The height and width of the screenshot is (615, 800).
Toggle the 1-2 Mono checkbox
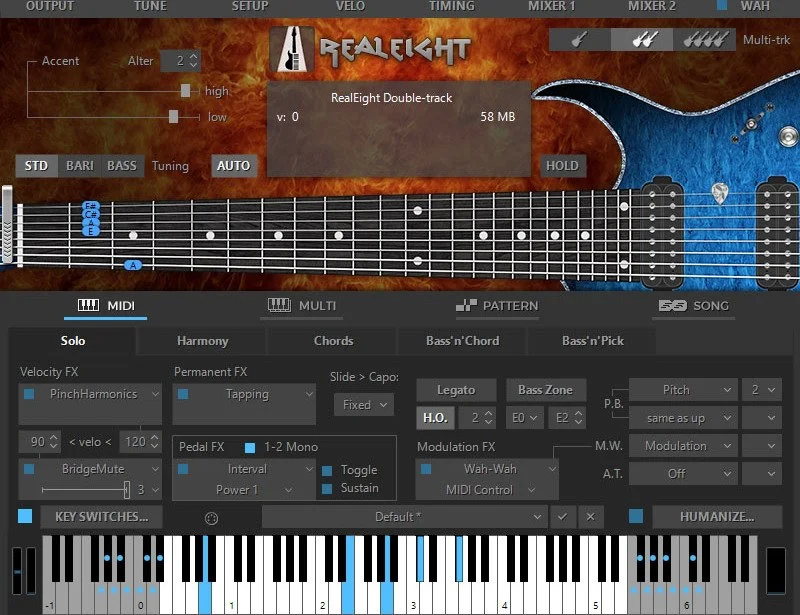(x=250, y=446)
